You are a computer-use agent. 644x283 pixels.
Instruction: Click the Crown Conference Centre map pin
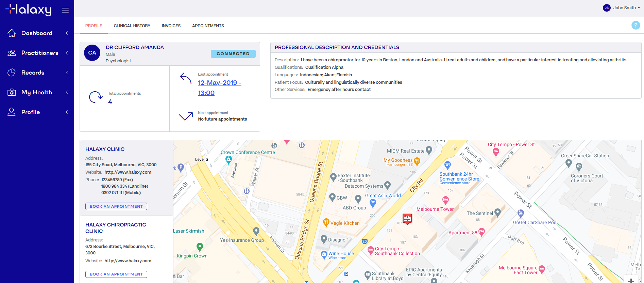pos(229,159)
